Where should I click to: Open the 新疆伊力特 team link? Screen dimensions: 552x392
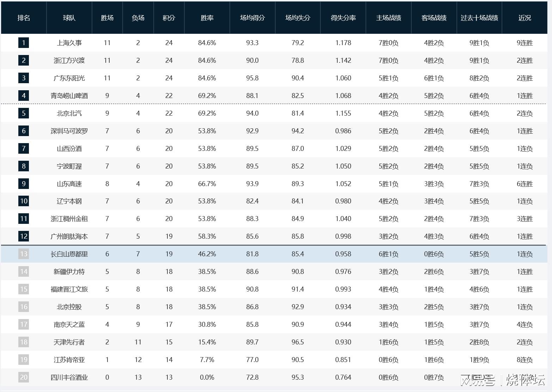point(69,272)
